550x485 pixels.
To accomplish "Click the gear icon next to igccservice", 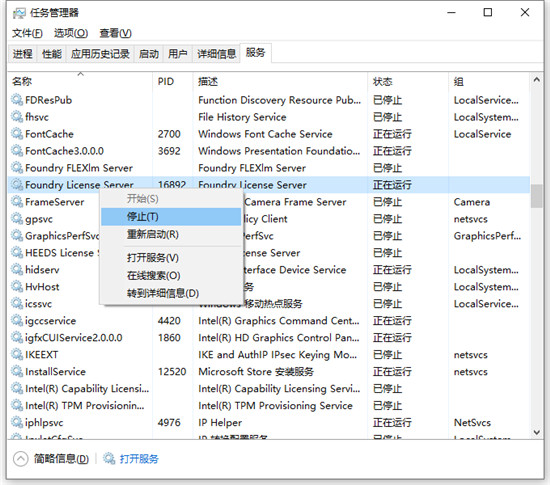I will pos(17,321).
